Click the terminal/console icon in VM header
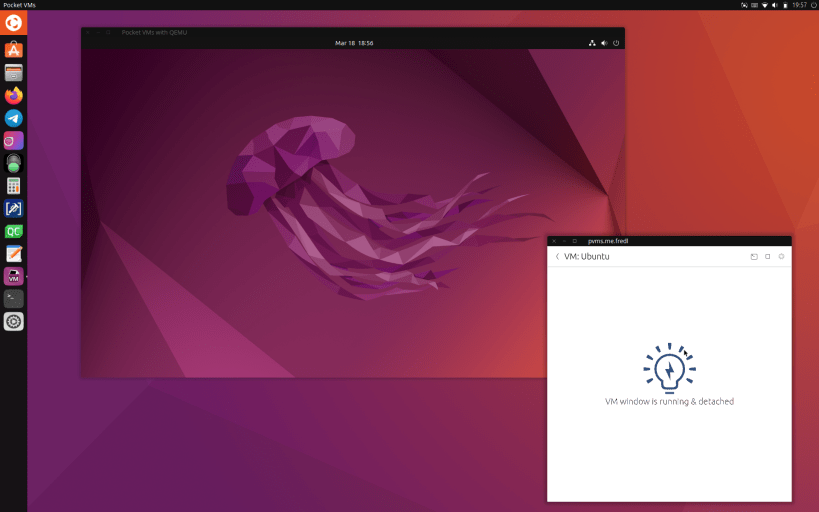This screenshot has width=819, height=512. 754,257
